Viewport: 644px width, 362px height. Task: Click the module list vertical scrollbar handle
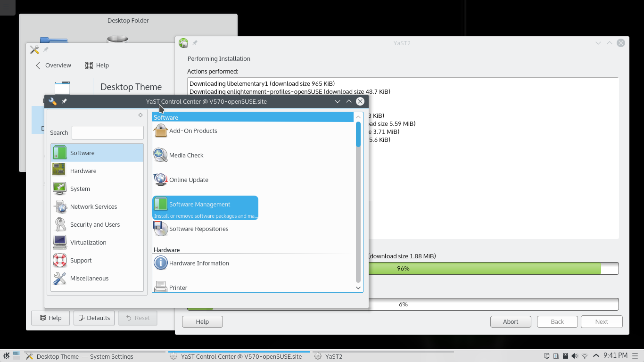(358, 134)
